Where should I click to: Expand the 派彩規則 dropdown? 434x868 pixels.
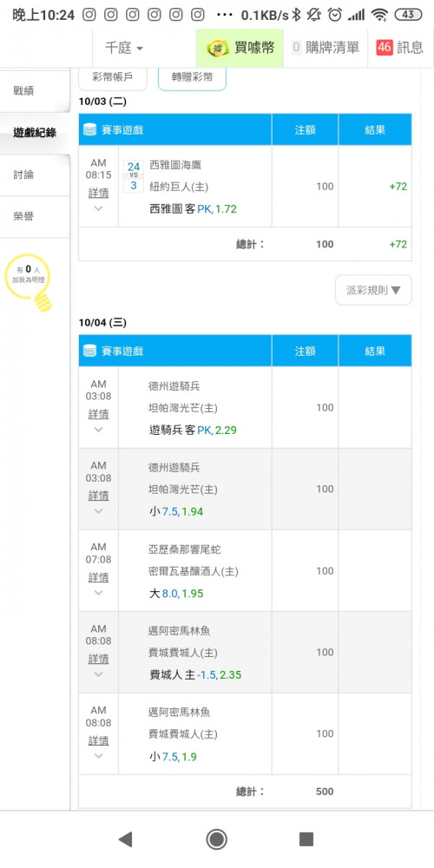(373, 290)
